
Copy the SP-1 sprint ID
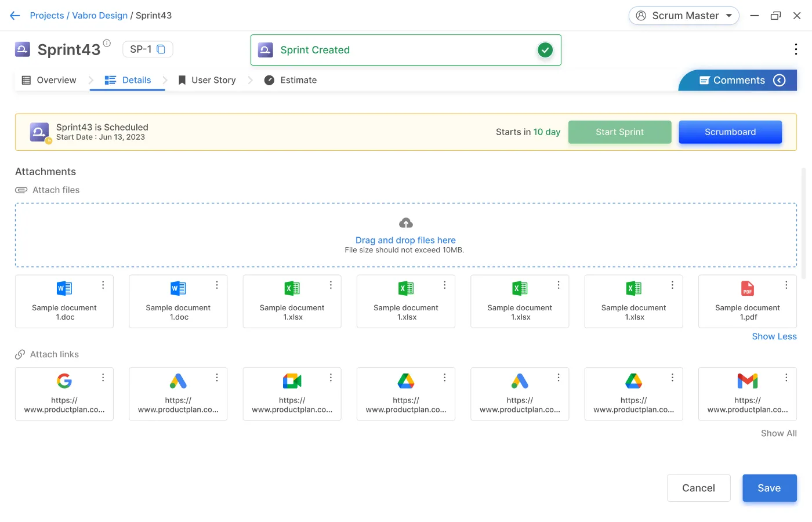pos(161,49)
